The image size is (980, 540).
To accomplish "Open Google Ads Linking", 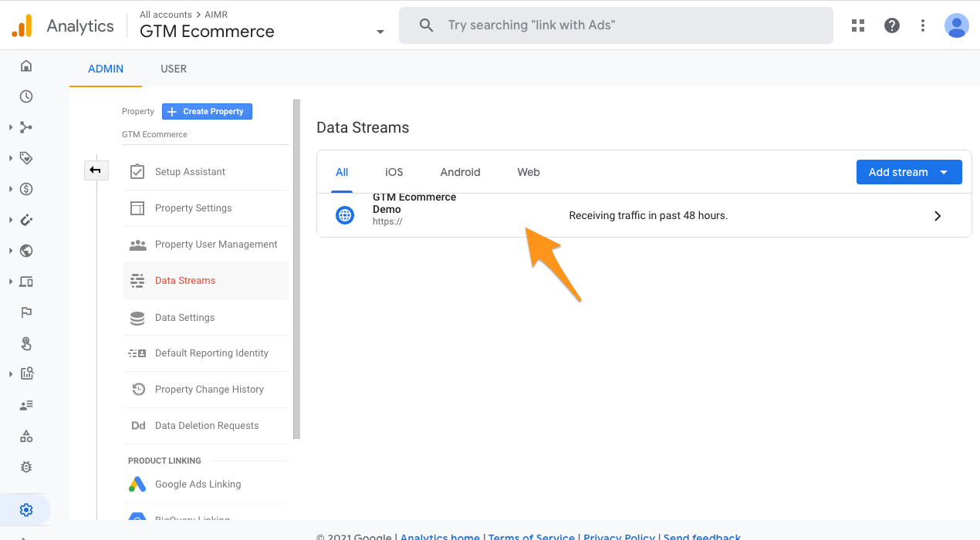I will (x=206, y=484).
